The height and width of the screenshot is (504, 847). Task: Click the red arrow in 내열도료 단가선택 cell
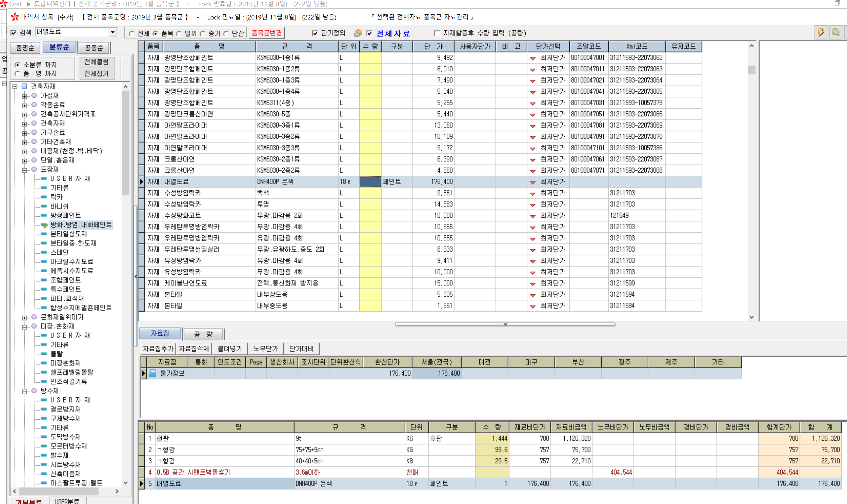click(x=532, y=182)
